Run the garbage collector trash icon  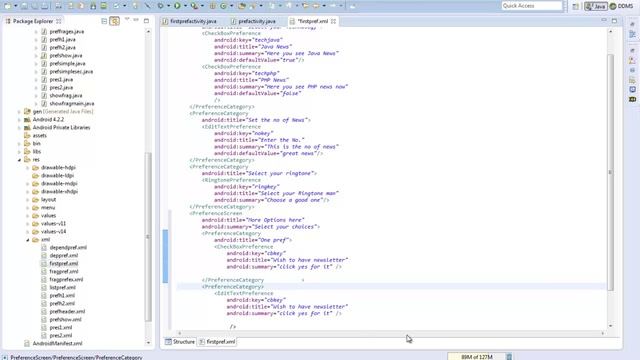(x=509, y=357)
